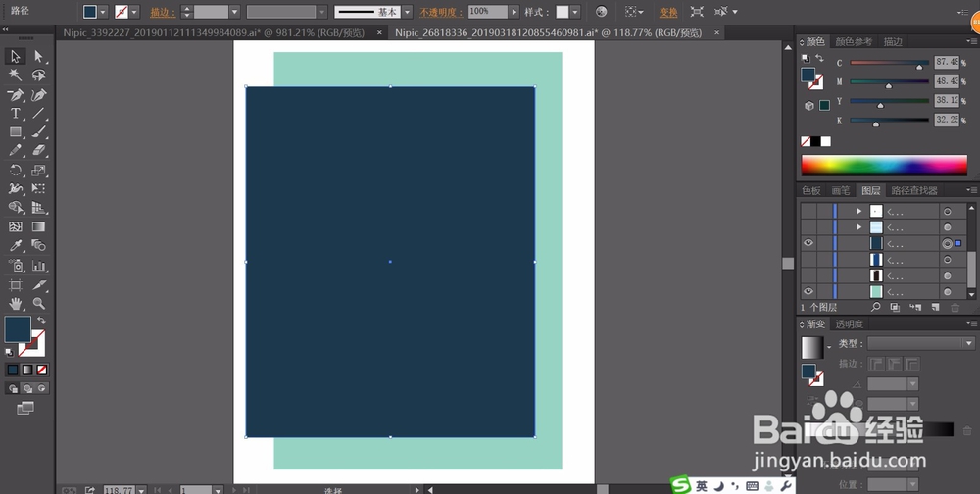This screenshot has height=494, width=980.
Task: Click the zoom level field 118.77
Action: tap(119, 490)
